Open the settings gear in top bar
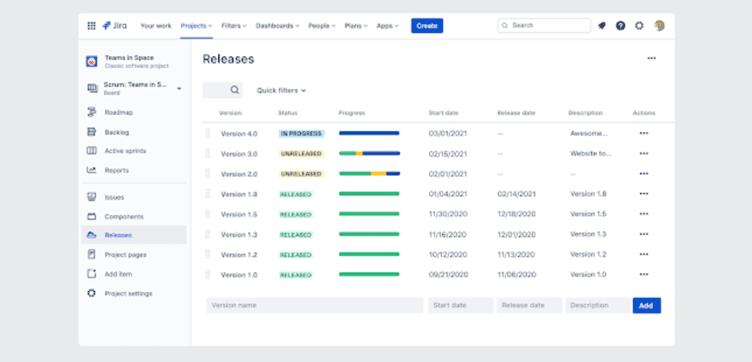The image size is (752, 362). [x=639, y=26]
